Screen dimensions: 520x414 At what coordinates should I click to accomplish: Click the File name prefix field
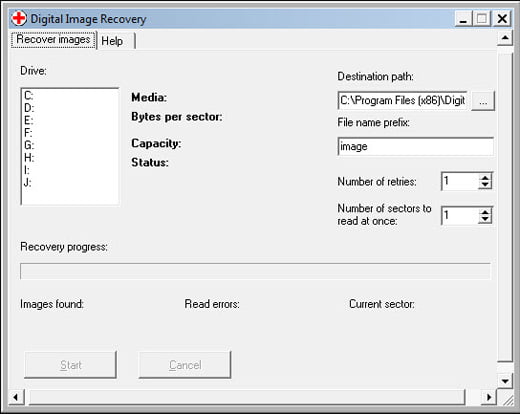click(415, 146)
